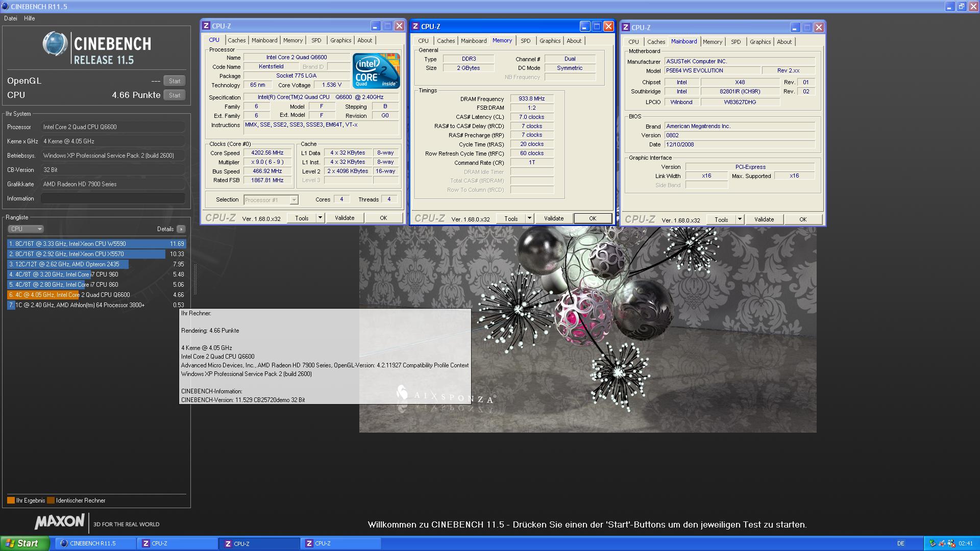Select Intel Core i7 860 ranking entry
The image size is (980, 551).
tap(96, 285)
